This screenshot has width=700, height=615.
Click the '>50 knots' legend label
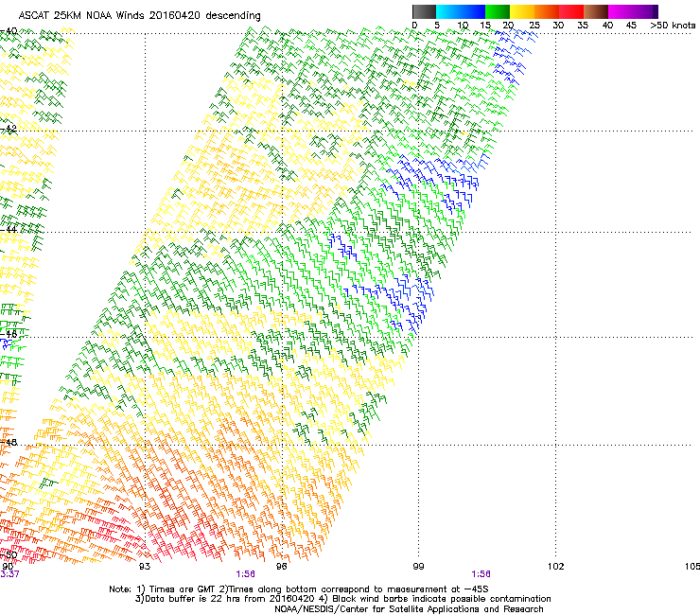click(673, 26)
